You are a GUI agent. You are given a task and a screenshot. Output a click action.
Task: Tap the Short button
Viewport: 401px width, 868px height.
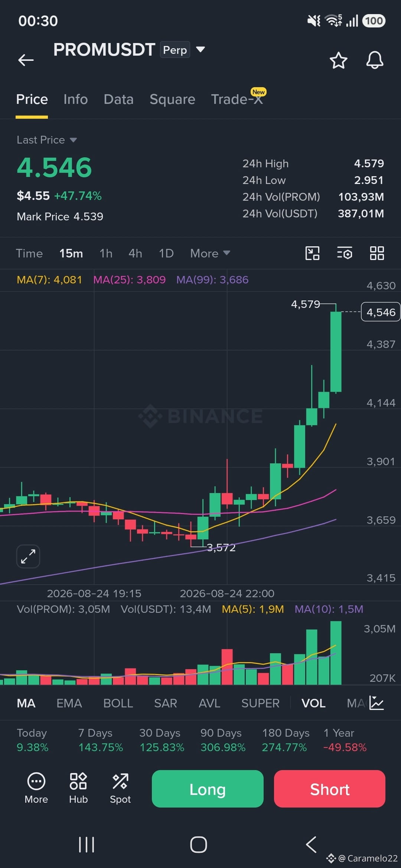point(330,789)
